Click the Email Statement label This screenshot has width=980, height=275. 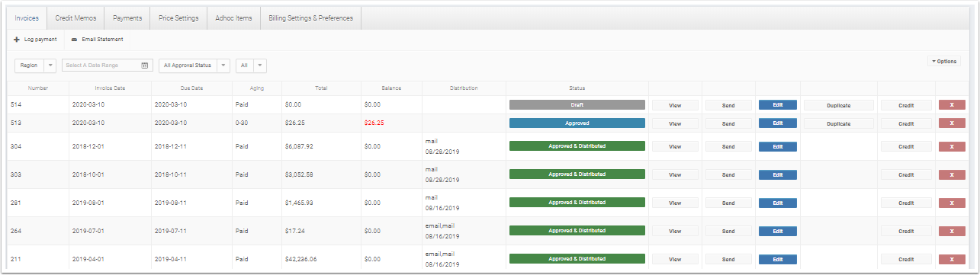[103, 39]
